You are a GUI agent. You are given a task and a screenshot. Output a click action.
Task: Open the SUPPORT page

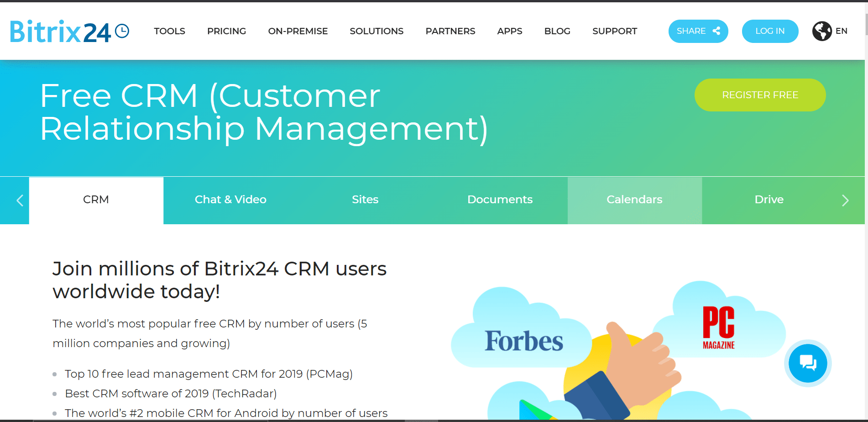615,31
